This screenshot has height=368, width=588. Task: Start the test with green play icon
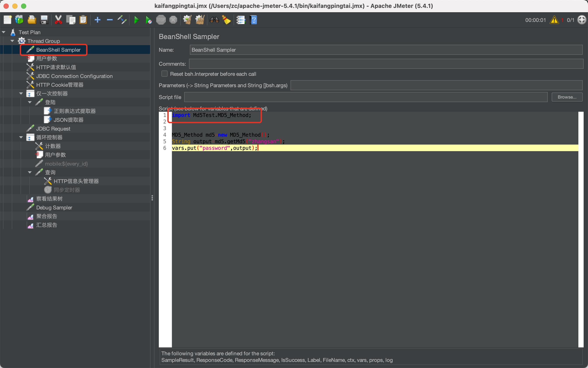coord(136,20)
